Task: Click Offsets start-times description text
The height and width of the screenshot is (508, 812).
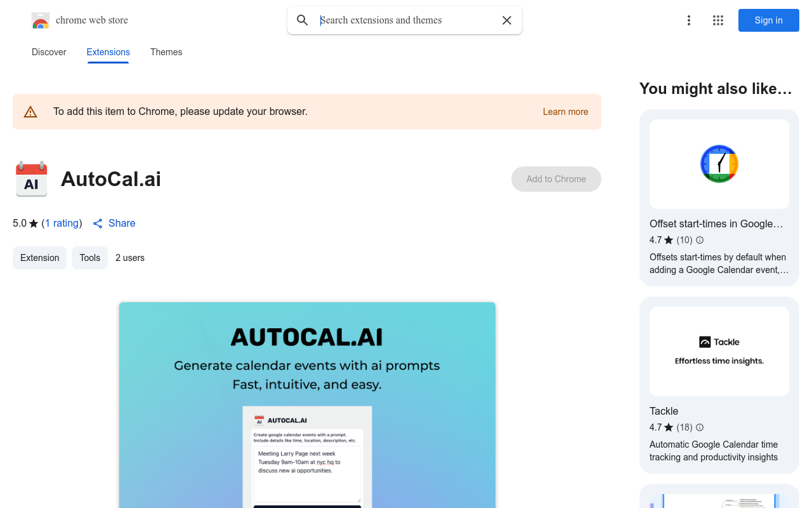Action: tap(719, 264)
